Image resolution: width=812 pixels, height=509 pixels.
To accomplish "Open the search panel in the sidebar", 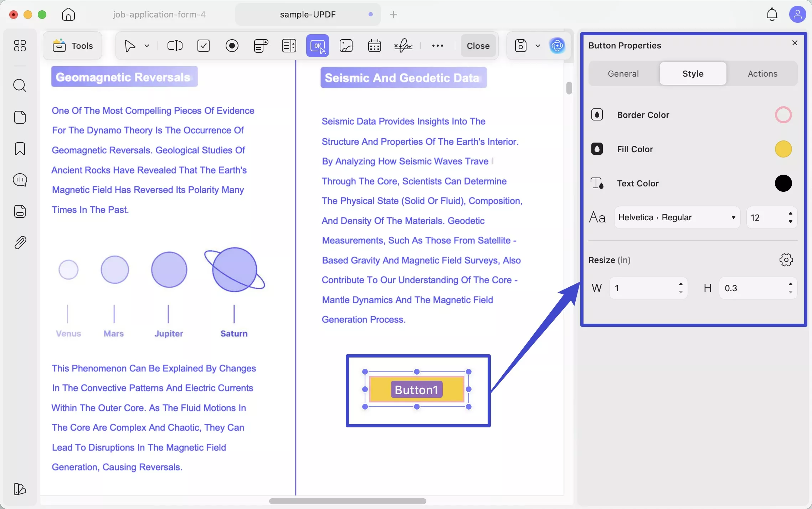I will click(x=20, y=86).
